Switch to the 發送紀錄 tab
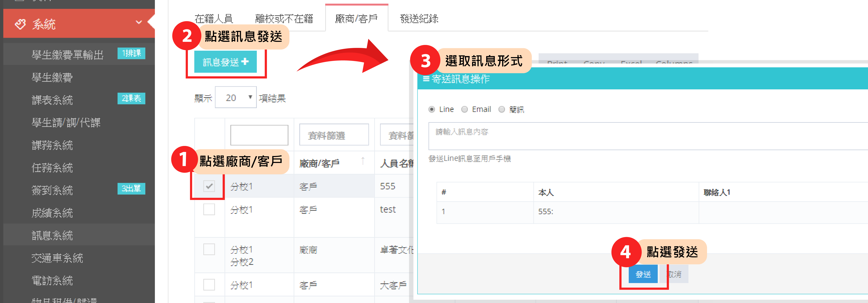 pos(419,19)
